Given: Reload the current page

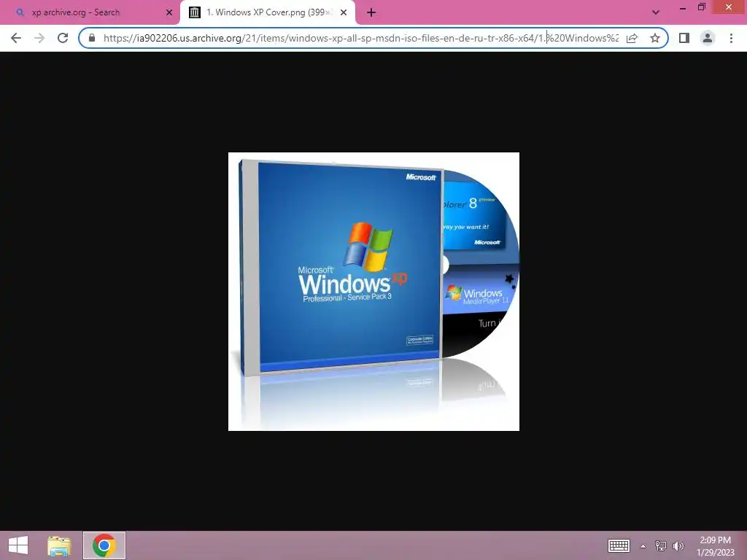Looking at the screenshot, I should tap(63, 38).
